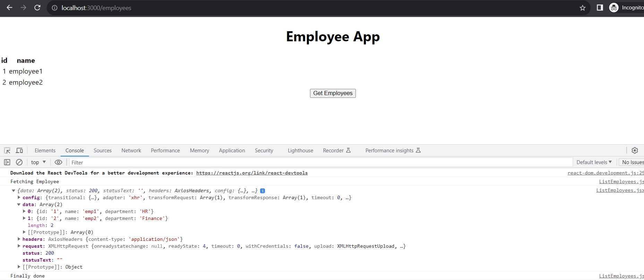Reload the localhost employees page
Viewport: 644px width, 280px height.
pyautogui.click(x=37, y=8)
